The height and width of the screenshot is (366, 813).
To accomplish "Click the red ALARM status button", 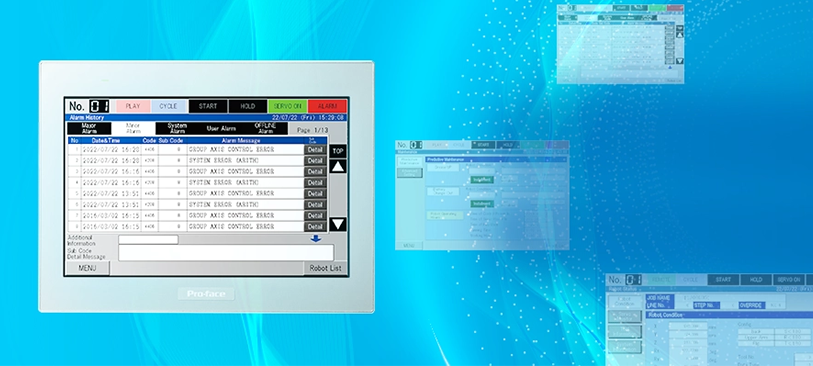I will (x=327, y=106).
